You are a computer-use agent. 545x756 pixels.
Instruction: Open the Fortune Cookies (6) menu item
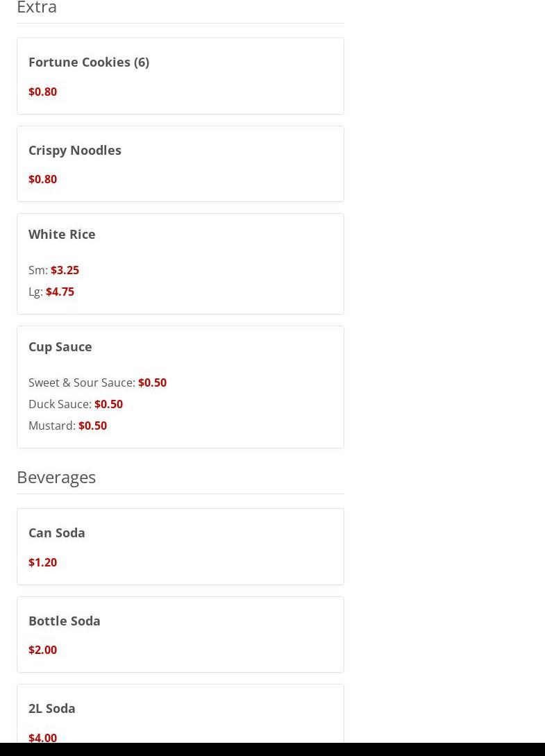click(89, 62)
